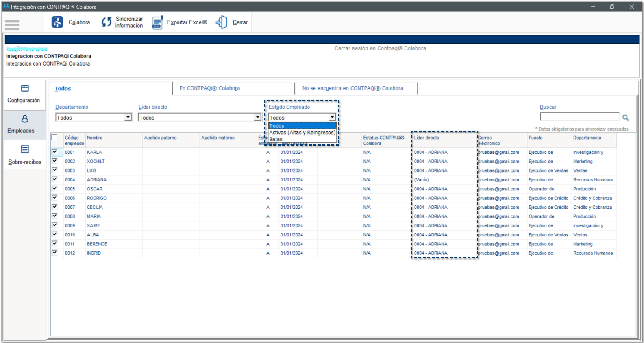
Task: Expand the Líder directo dropdown
Action: tap(257, 118)
